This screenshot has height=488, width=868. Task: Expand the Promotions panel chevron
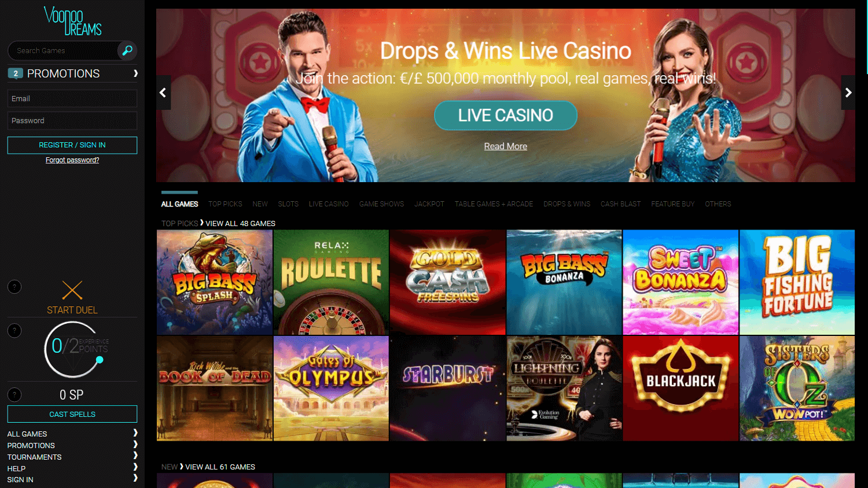pyautogui.click(x=135, y=73)
